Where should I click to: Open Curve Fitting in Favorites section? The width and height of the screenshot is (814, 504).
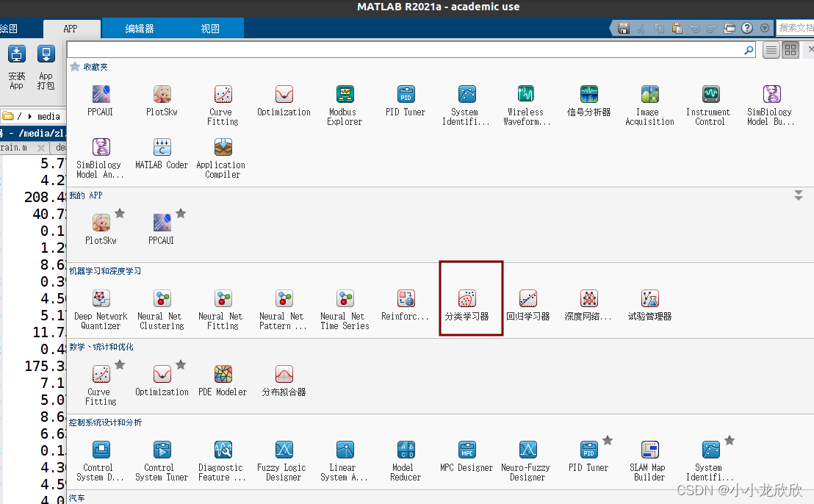coord(223,105)
